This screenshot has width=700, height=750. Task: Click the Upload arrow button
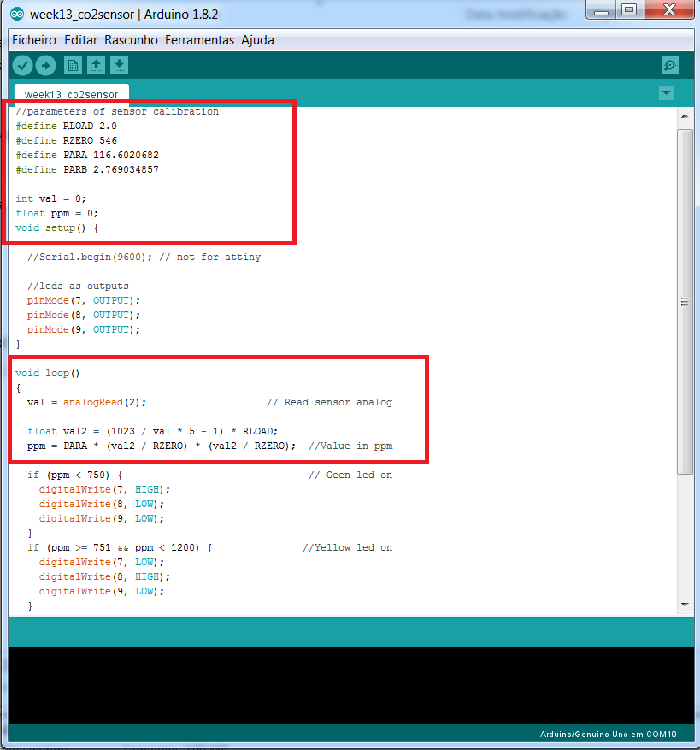[x=46, y=66]
